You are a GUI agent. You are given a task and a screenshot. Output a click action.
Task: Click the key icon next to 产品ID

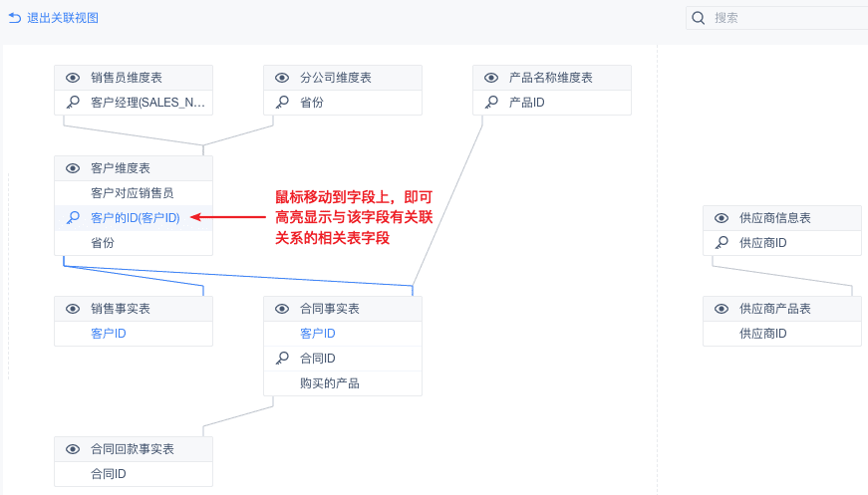(491, 102)
